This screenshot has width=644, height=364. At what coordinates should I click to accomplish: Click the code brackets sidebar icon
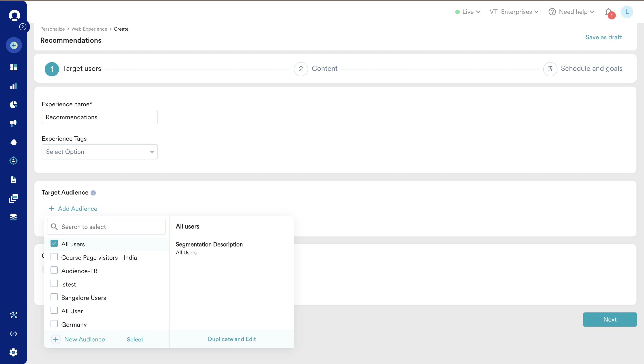pos(13,333)
